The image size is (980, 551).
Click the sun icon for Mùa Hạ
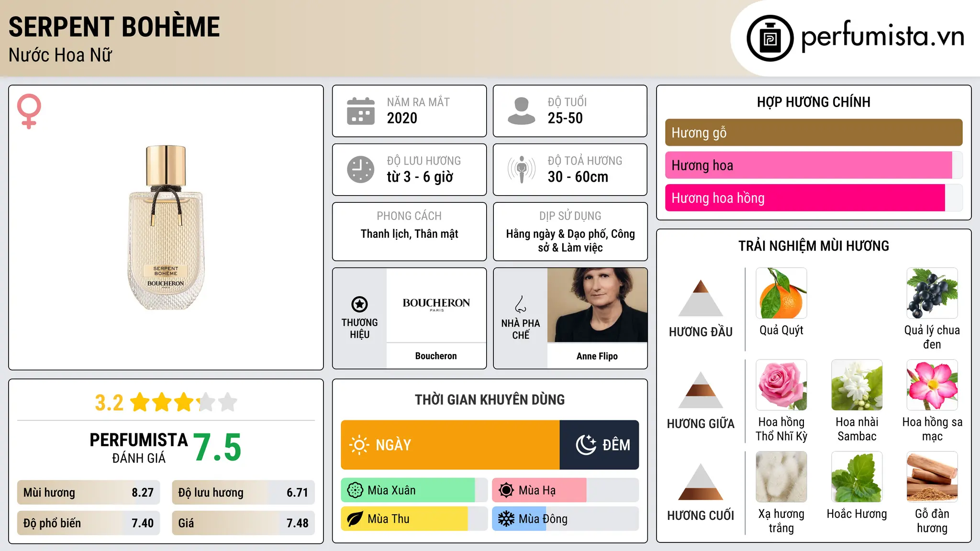[506, 490]
